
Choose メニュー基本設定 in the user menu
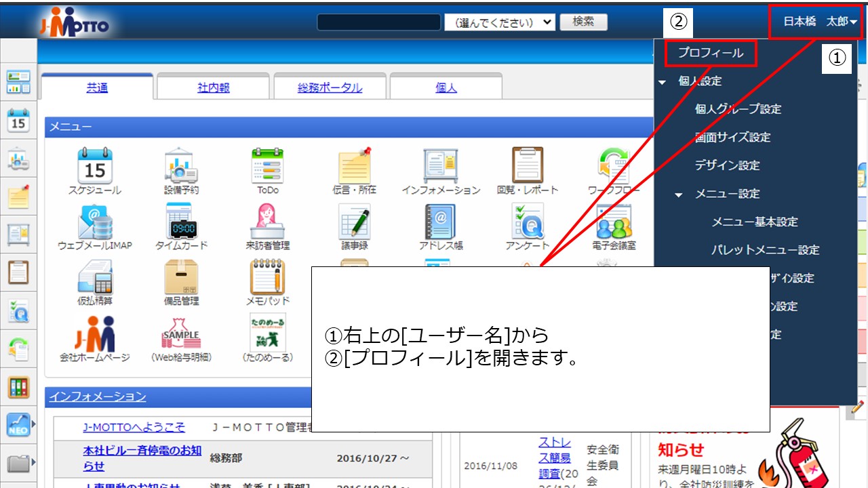tap(755, 222)
